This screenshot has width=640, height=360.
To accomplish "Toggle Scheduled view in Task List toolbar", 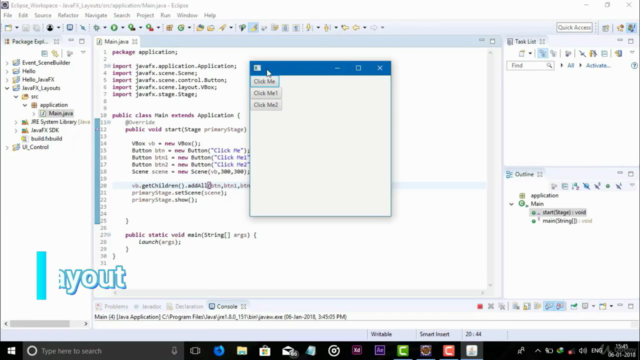I will pyautogui.click(x=553, y=53).
